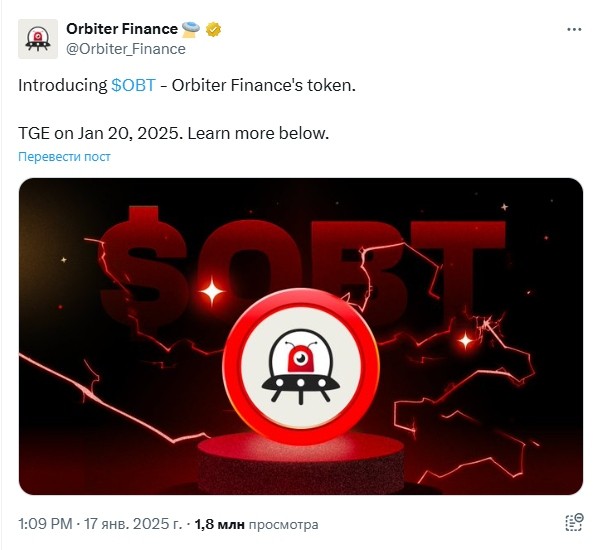Open the 1,8 млн просмотра view count
The height and width of the screenshot is (550, 599).
[x=256, y=524]
